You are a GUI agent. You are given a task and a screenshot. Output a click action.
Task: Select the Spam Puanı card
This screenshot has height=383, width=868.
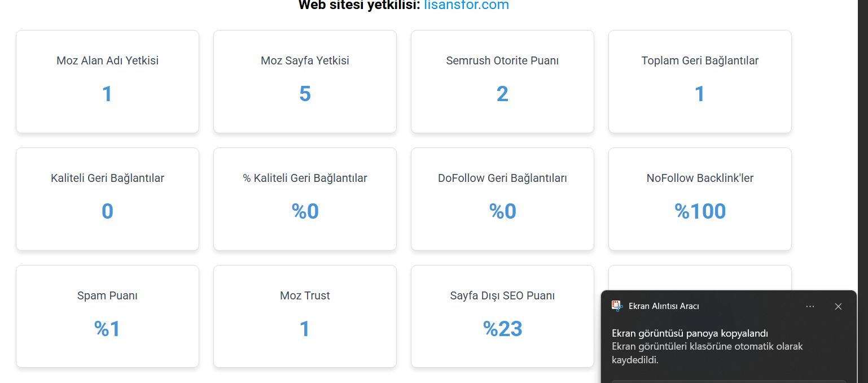point(107,316)
